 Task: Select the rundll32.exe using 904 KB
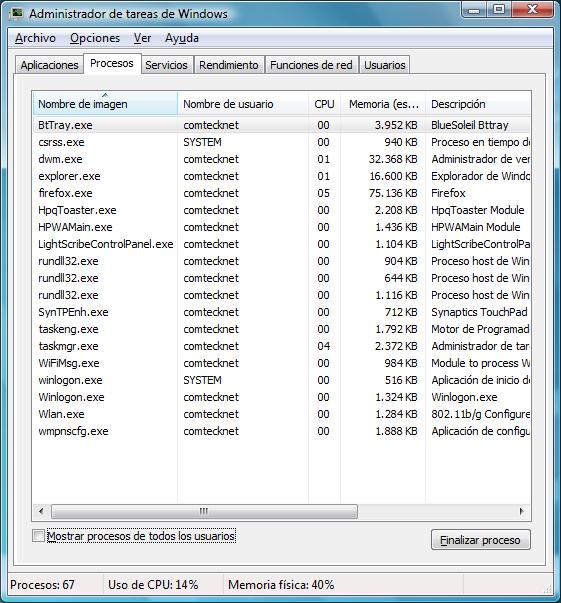point(281,261)
